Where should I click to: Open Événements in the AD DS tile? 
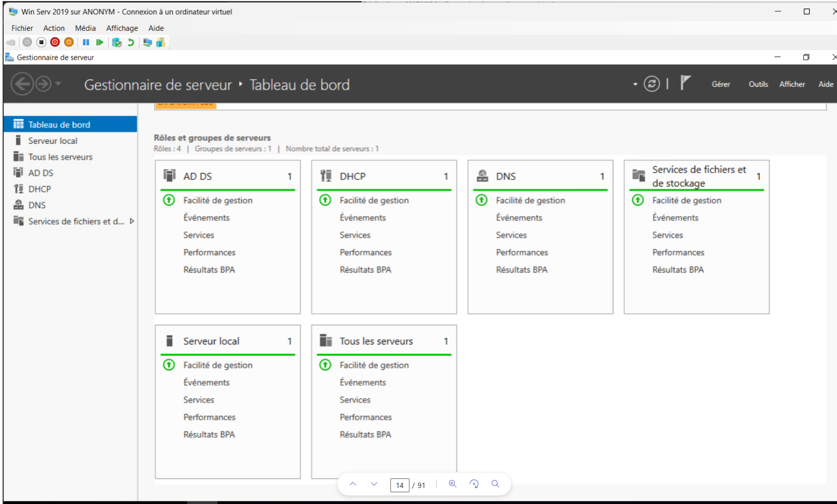(x=206, y=217)
